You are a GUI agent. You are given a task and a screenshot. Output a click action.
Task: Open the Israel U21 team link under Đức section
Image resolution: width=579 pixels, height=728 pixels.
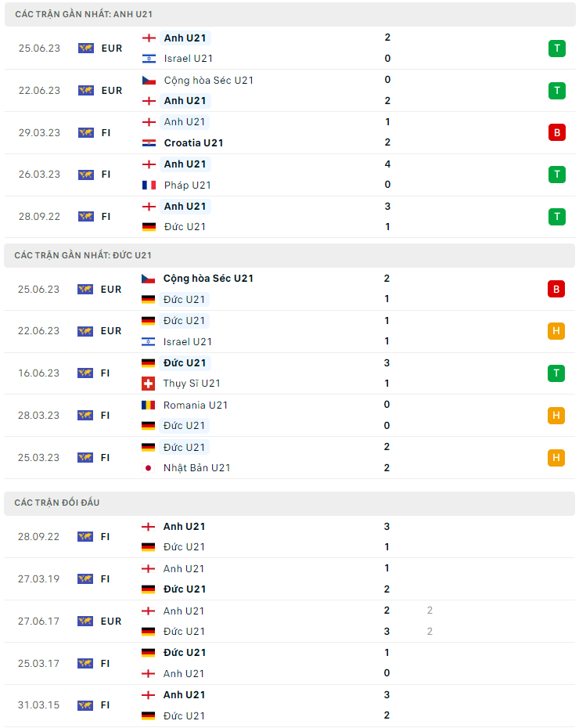(x=188, y=341)
